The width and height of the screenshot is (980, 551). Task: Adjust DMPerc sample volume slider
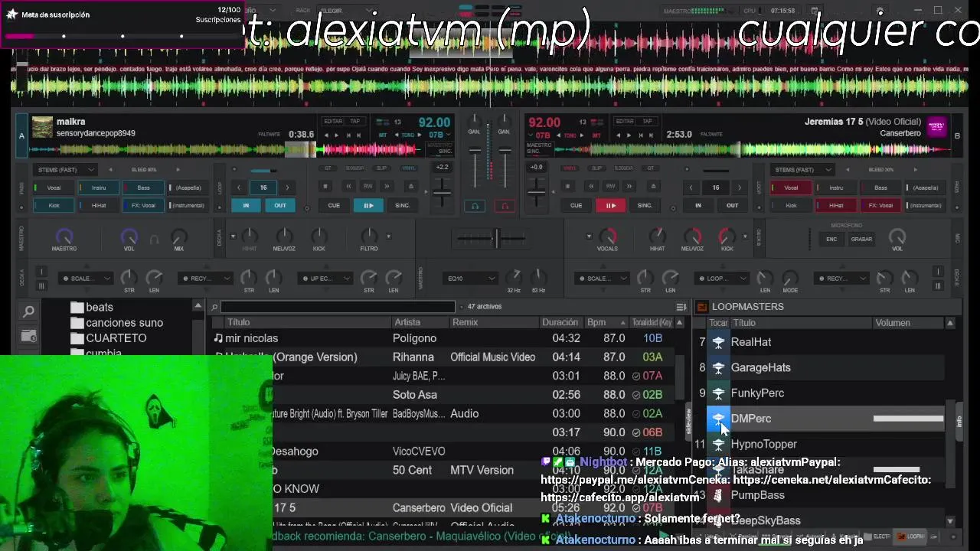pos(908,419)
